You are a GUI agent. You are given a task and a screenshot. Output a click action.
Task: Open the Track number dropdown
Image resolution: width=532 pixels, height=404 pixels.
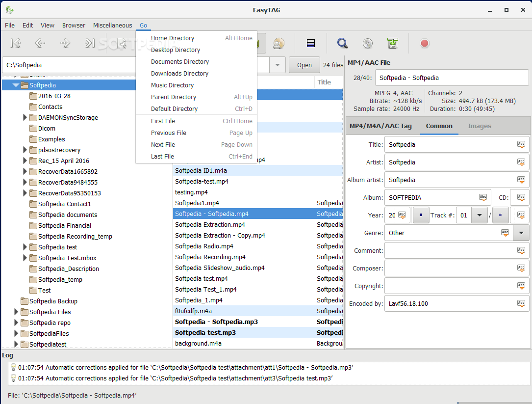[480, 215]
